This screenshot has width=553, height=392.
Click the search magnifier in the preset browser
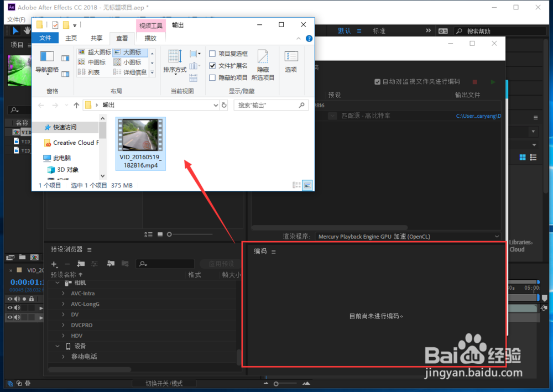pos(142,264)
